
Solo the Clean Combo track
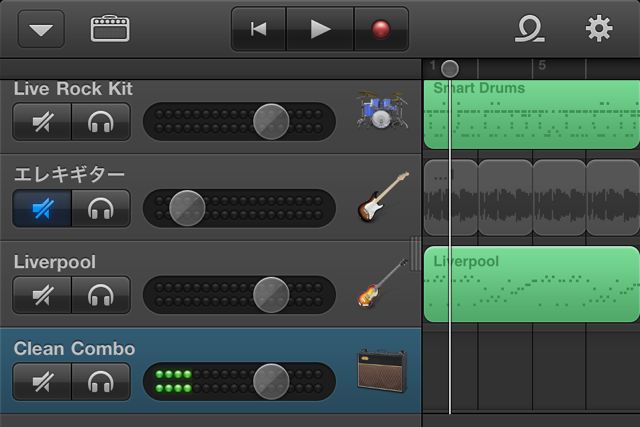(x=101, y=381)
